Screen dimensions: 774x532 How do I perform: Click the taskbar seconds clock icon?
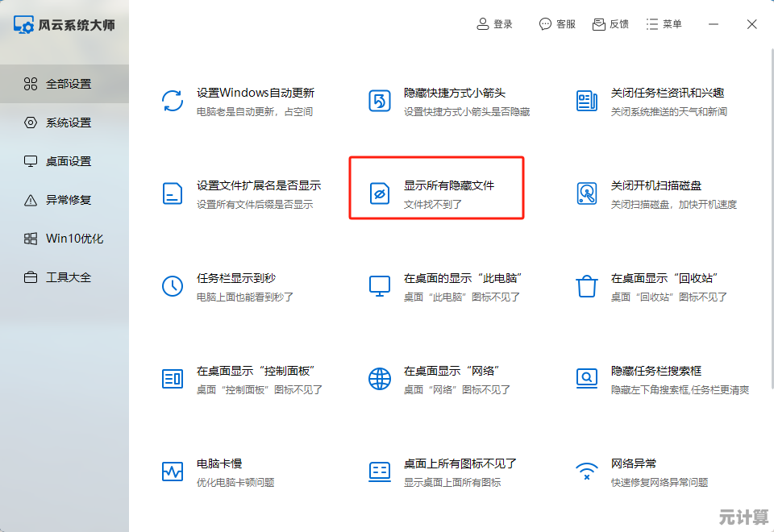[x=173, y=286]
